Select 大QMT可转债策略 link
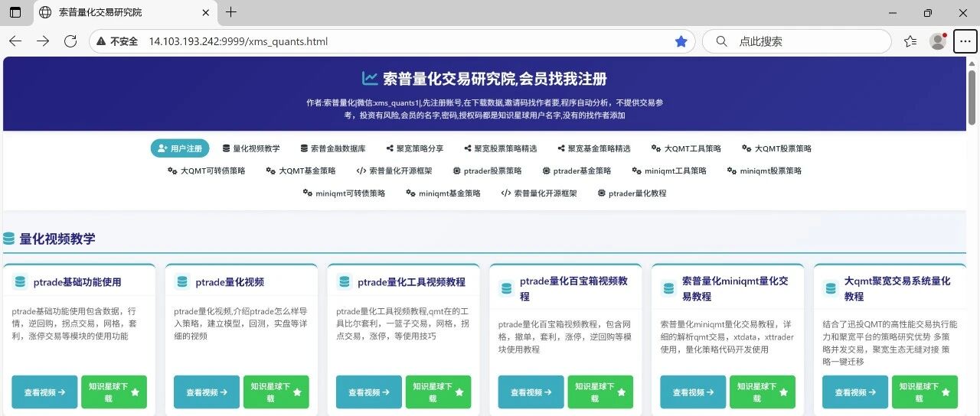 pyautogui.click(x=206, y=171)
